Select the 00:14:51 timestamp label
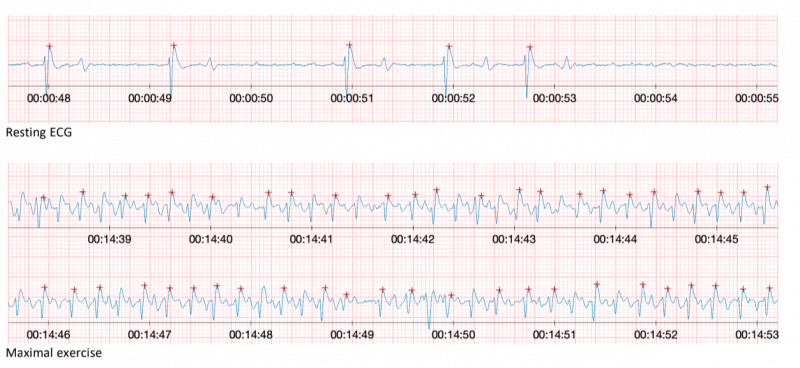The height and width of the screenshot is (368, 800). click(554, 335)
